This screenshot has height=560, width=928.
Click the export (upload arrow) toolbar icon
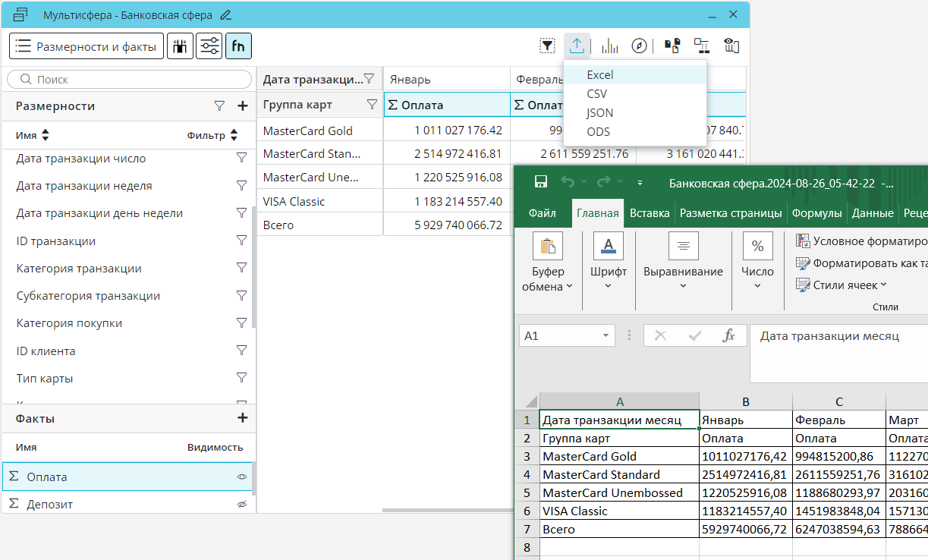tap(577, 46)
